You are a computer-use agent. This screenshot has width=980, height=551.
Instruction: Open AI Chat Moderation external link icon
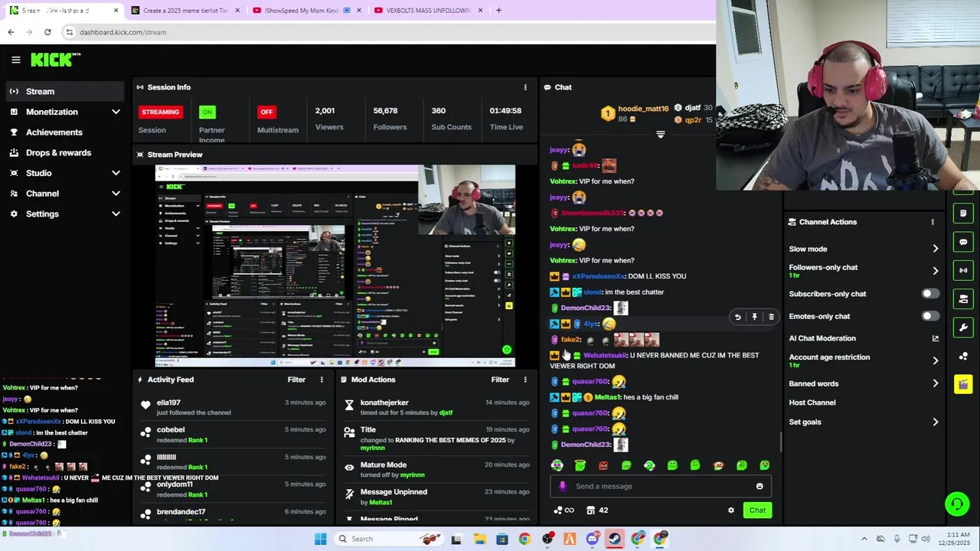935,338
